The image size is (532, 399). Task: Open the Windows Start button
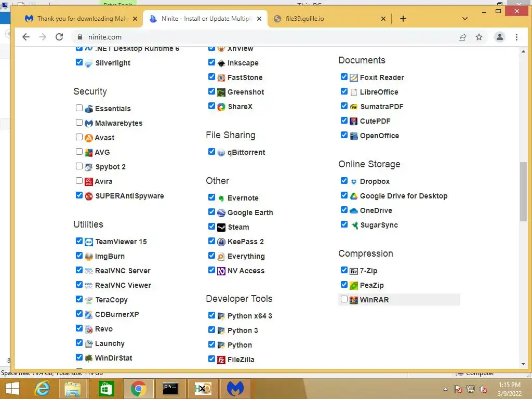[12, 389]
